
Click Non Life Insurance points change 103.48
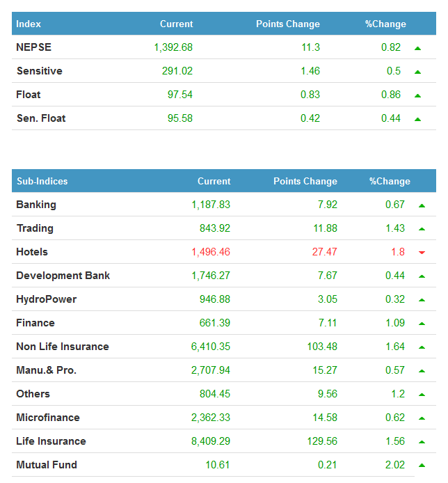322,347
